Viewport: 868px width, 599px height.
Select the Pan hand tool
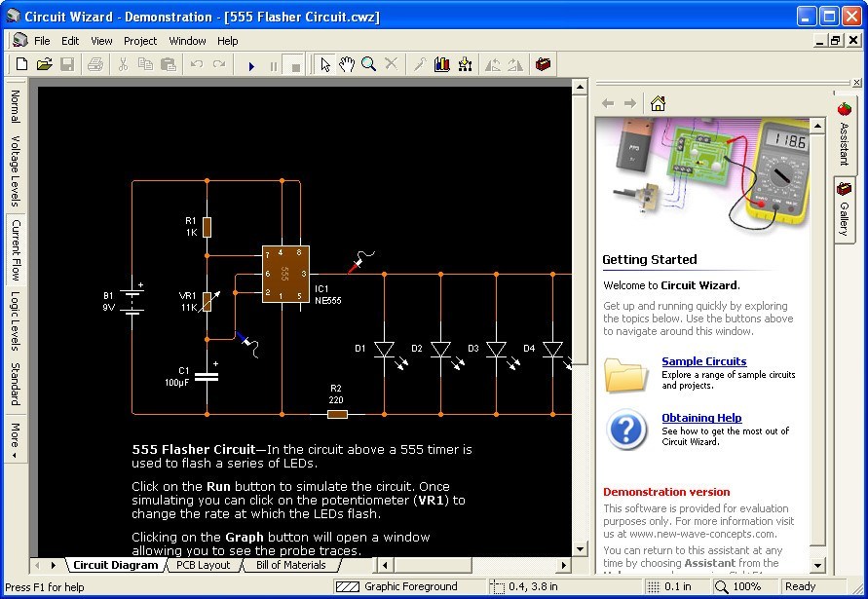pyautogui.click(x=347, y=64)
